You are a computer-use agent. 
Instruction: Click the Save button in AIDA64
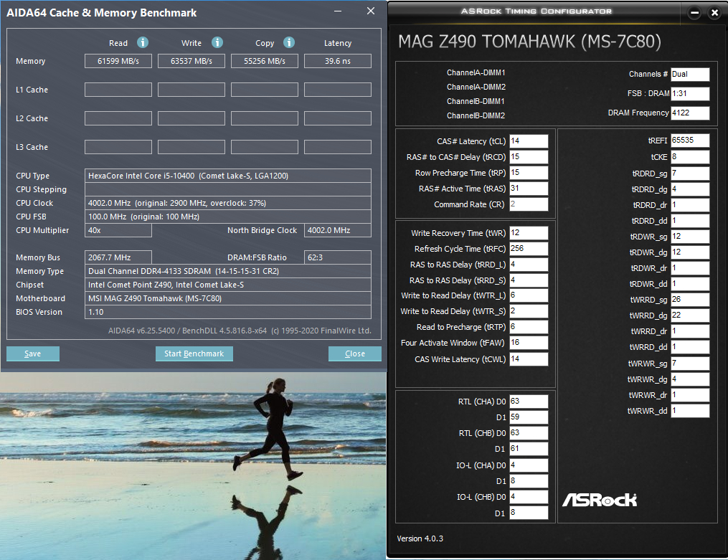33,353
